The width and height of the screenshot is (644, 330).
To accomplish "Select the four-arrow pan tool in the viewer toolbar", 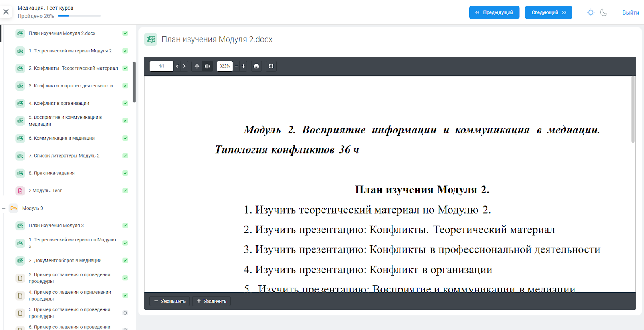I will [x=197, y=66].
